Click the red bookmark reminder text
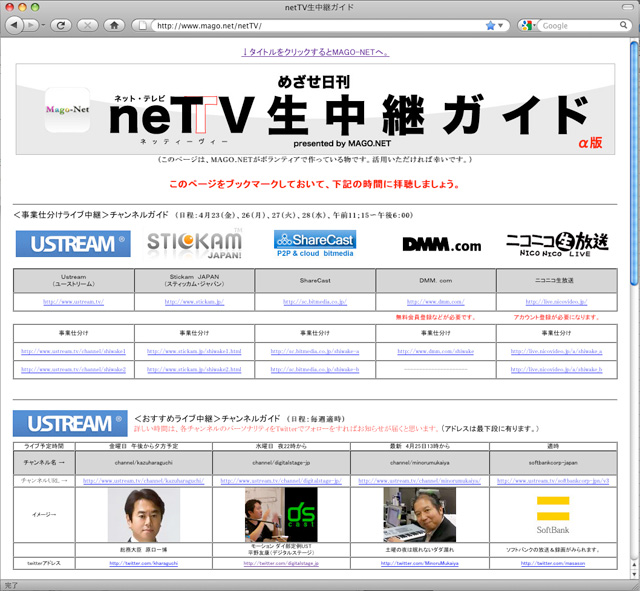This screenshot has height=591, width=640. coord(314,184)
